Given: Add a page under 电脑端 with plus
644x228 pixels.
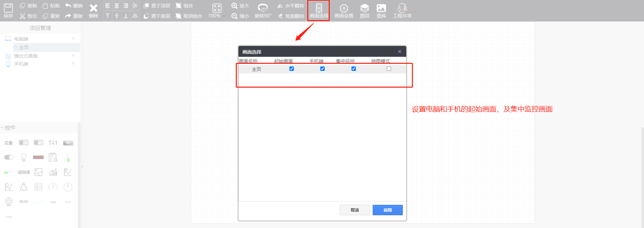Looking at the screenshot, I should click(73, 39).
